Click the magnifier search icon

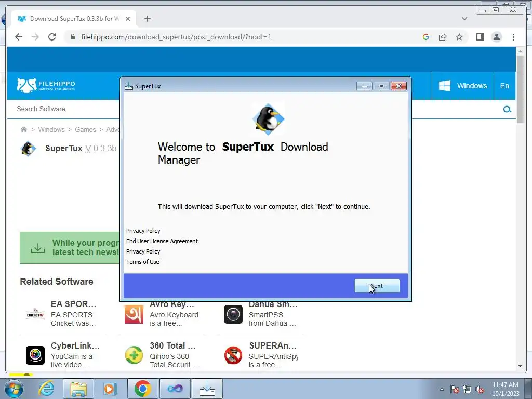tap(507, 109)
